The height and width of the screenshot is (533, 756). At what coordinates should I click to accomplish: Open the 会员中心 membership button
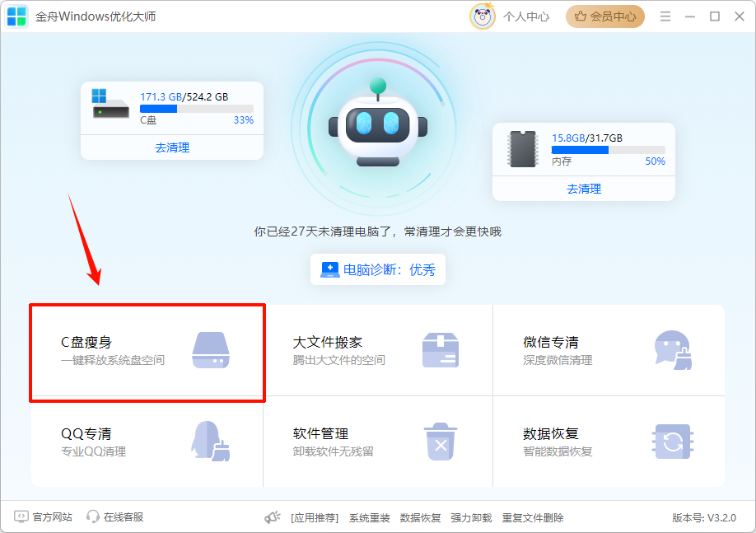pyautogui.click(x=604, y=16)
